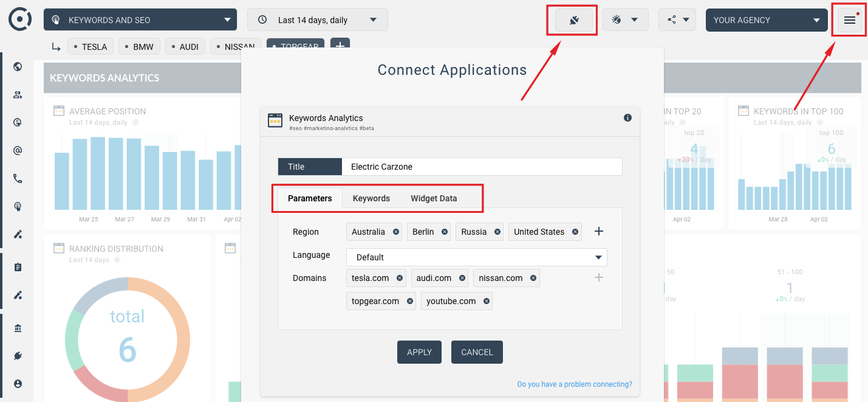Open the people icon in the left sidebar
The image size is (868, 402).
pos(18,95)
